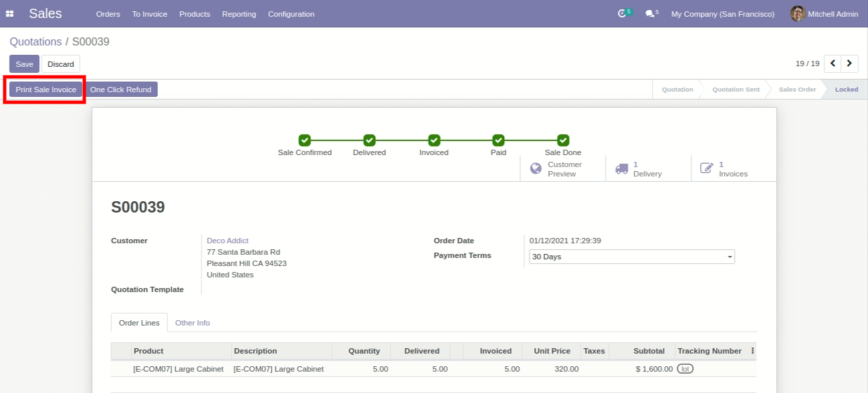This screenshot has height=393, width=868.
Task: Go to next record arrow
Action: click(849, 63)
